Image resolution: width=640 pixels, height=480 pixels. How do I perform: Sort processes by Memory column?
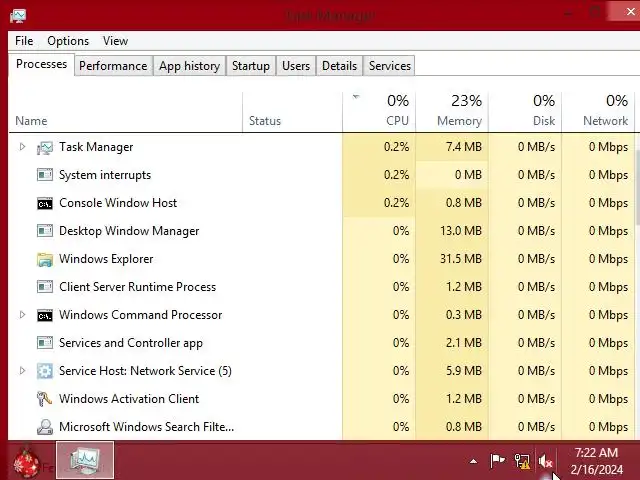(x=452, y=112)
